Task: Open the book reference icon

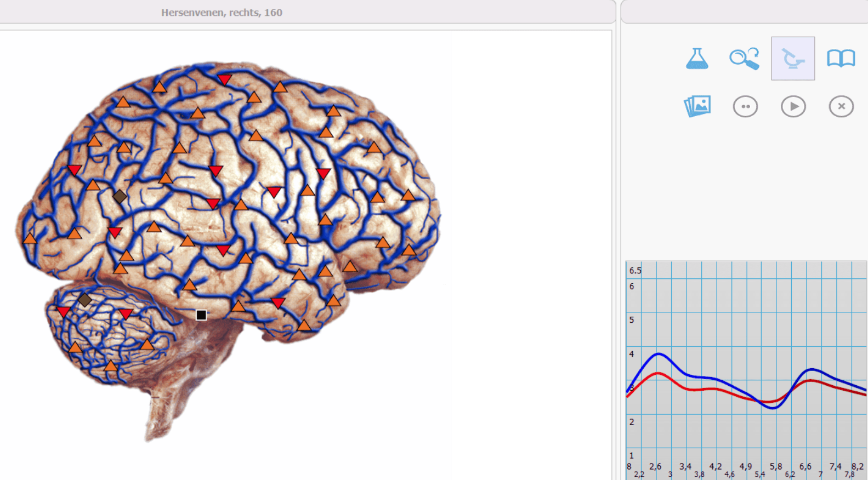Action: 841,58
